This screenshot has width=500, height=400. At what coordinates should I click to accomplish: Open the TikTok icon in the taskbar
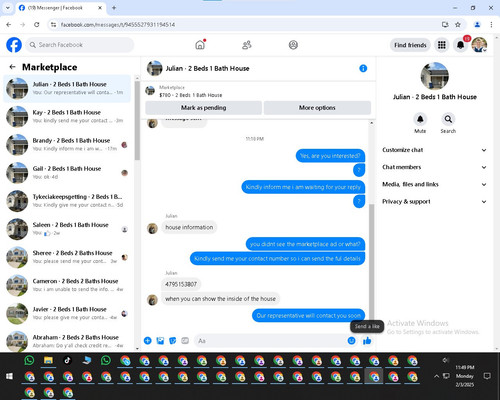pos(67,360)
